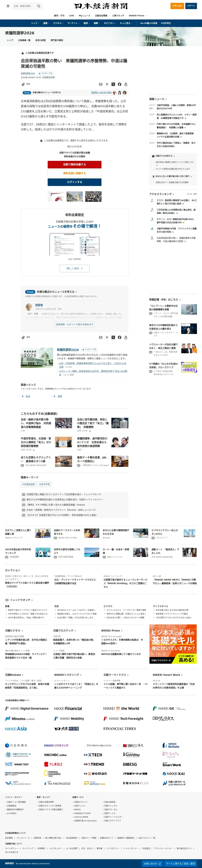
Task: Click the orange お申し込み button
Action: 177,6
